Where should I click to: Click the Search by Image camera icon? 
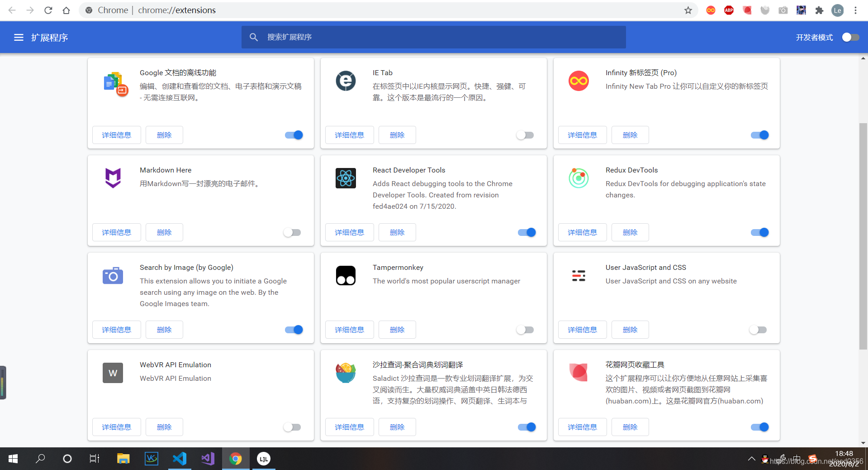[113, 275]
